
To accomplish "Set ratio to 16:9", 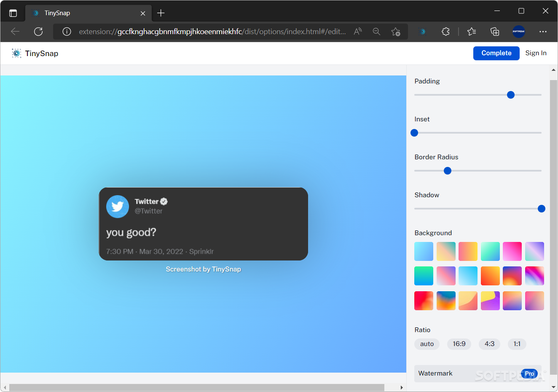I will pos(459,344).
